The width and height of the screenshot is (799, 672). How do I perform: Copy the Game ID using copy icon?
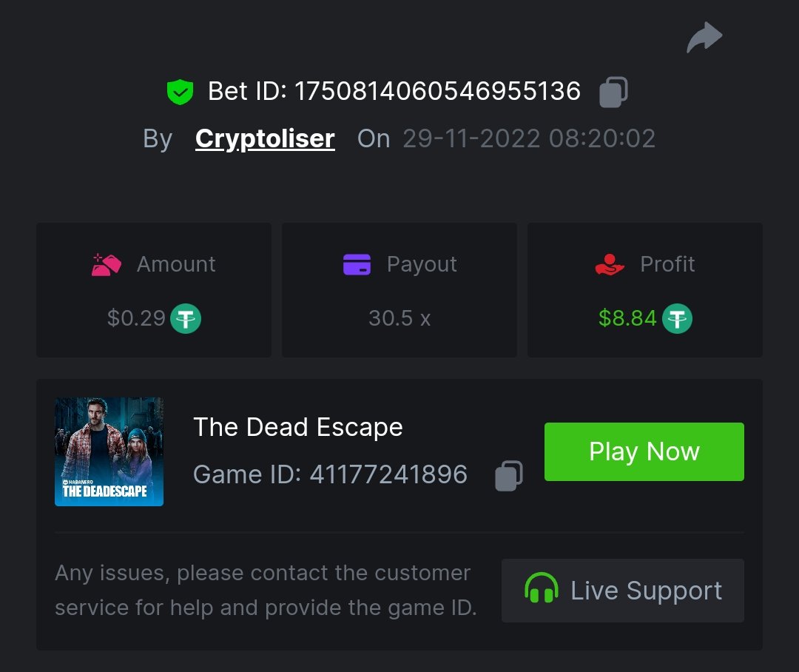[509, 475]
